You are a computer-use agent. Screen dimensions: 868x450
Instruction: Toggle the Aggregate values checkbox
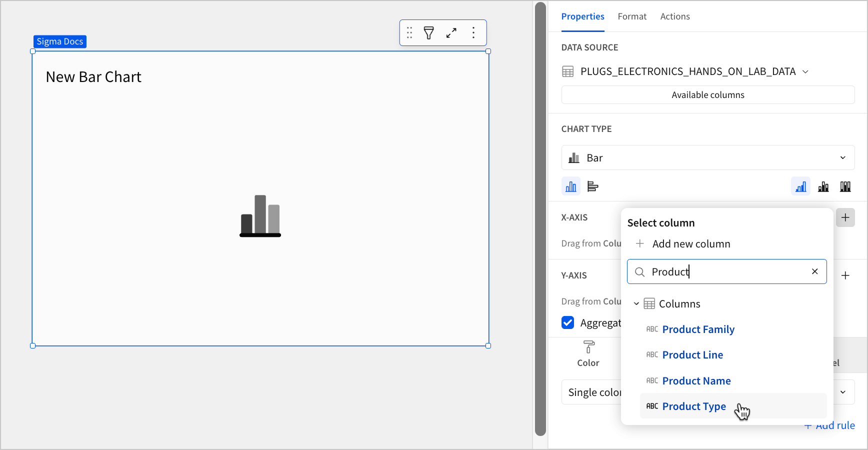pos(567,322)
